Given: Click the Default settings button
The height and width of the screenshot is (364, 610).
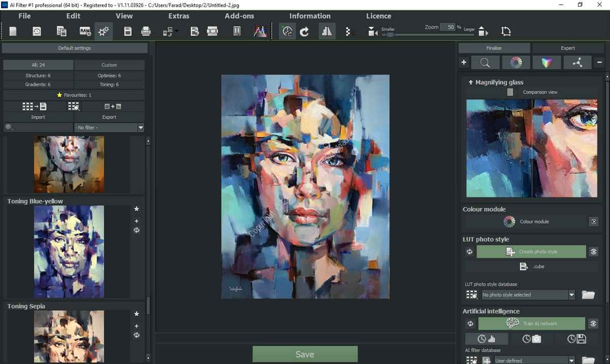Looking at the screenshot, I should click(x=75, y=48).
